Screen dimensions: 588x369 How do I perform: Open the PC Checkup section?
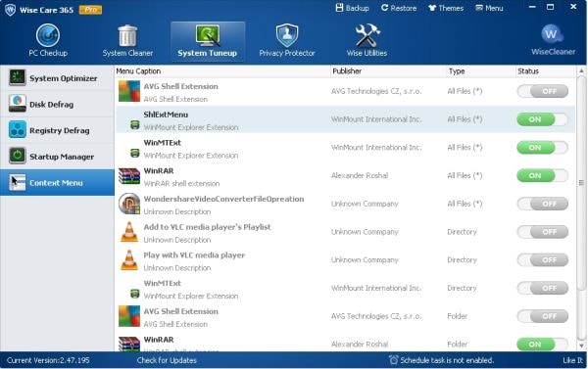point(48,41)
